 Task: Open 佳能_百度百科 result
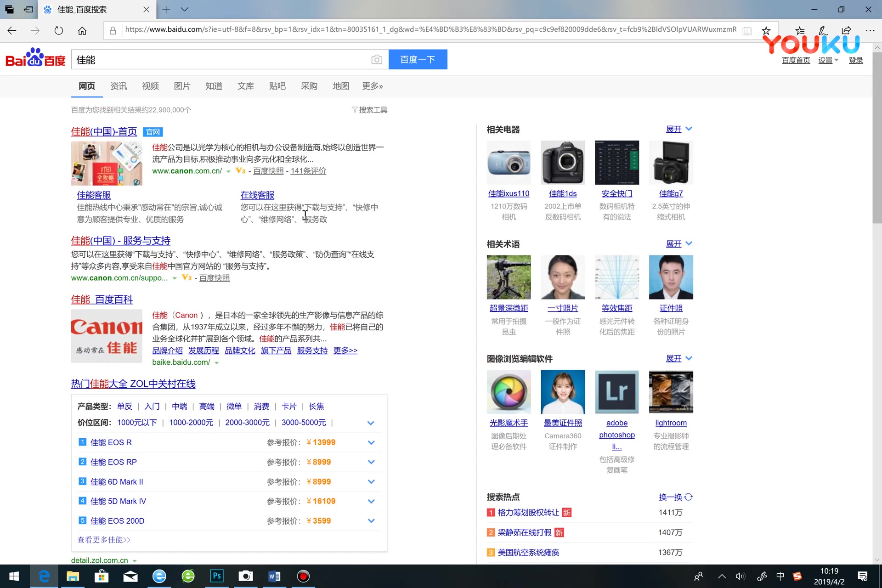coord(102,300)
